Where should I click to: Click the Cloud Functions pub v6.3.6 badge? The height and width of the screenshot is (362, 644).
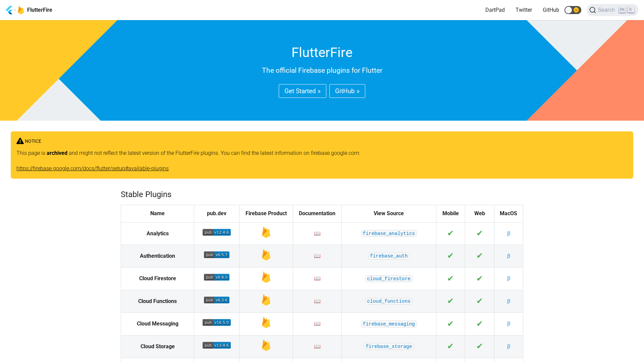click(217, 300)
